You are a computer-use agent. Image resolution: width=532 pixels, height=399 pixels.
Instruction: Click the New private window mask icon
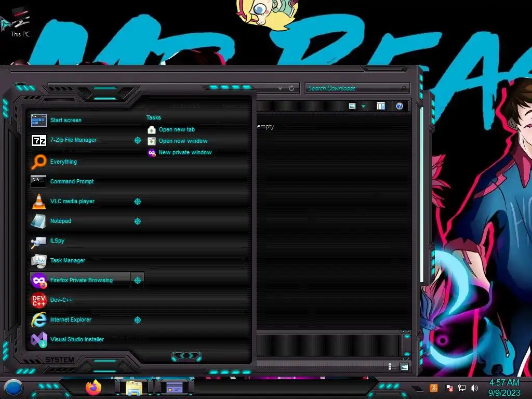point(152,153)
